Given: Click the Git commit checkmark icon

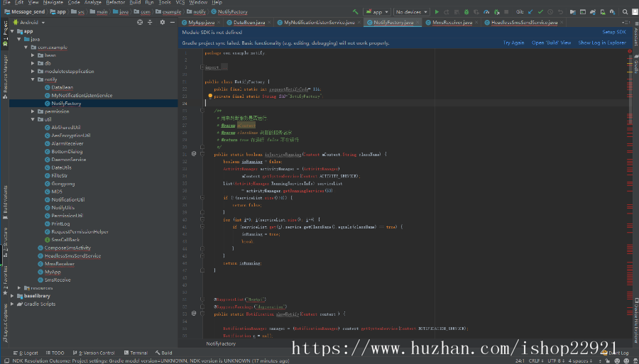Looking at the screenshot, I should [x=540, y=12].
